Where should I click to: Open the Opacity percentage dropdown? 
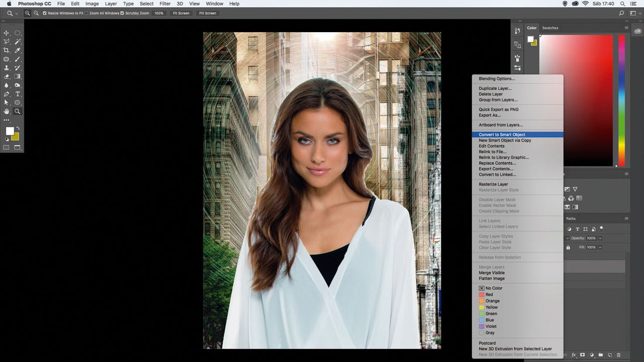[600, 238]
